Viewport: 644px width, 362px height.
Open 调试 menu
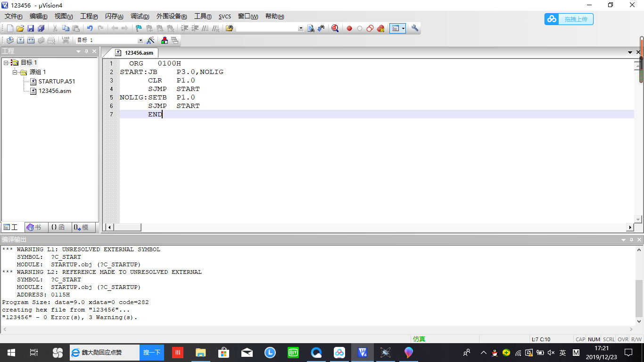click(140, 16)
